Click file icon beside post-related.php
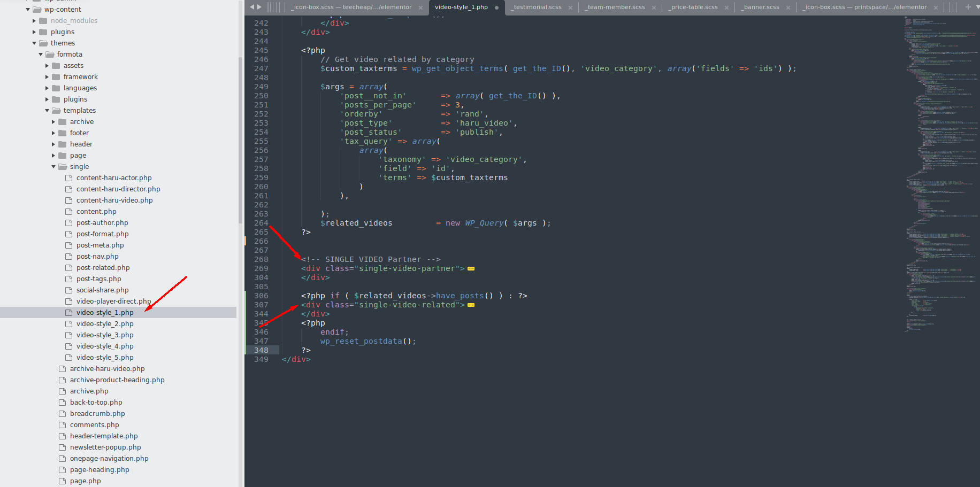Image resolution: width=980 pixels, height=487 pixels. tap(68, 268)
